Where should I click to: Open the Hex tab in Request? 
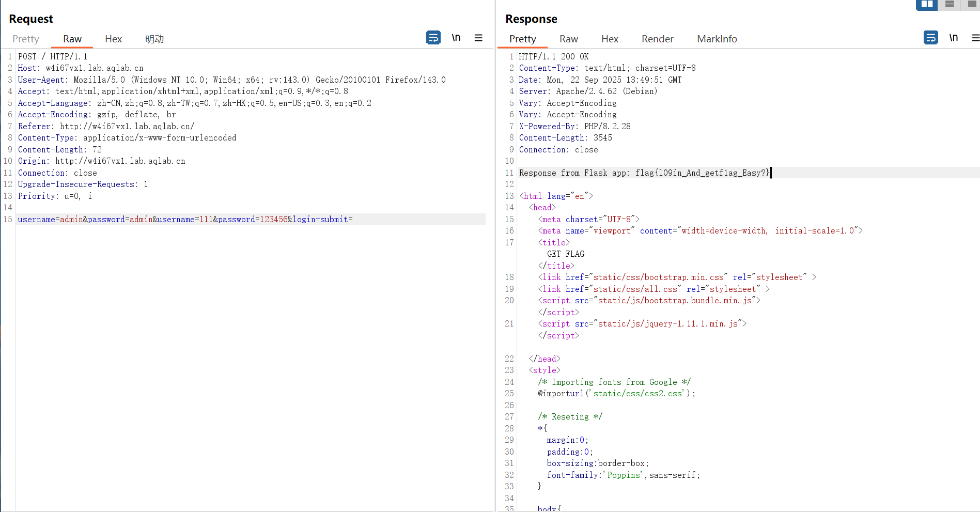coord(113,39)
